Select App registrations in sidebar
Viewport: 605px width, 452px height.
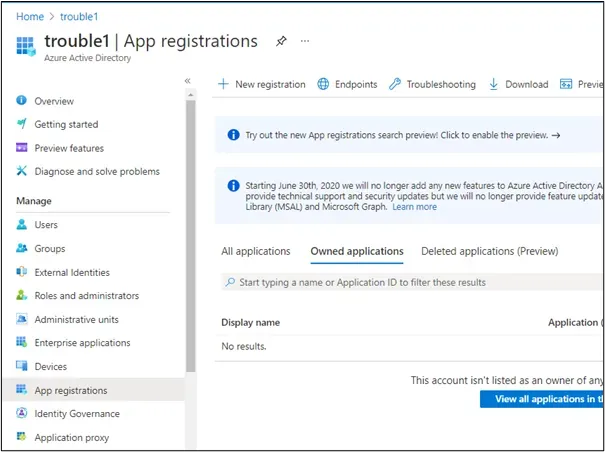pyautogui.click(x=94, y=390)
